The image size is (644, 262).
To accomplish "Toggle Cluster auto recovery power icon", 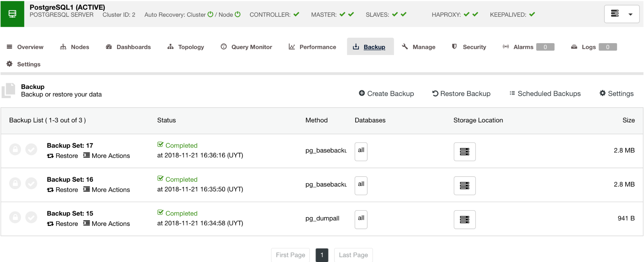I will (x=210, y=15).
